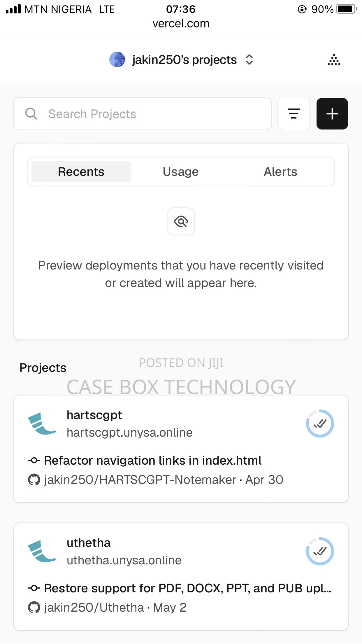
Task: Click the commit icon beside Restore support
Action: click(x=34, y=588)
